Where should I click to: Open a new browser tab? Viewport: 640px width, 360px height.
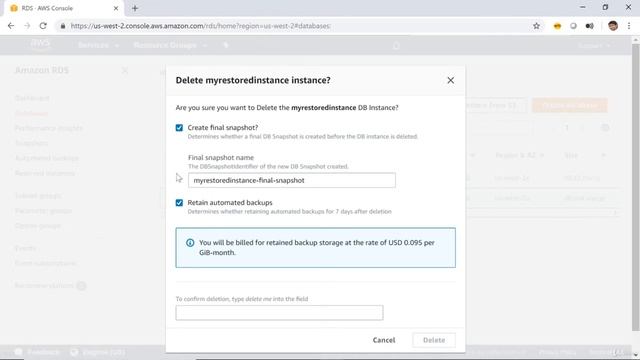tap(135, 8)
